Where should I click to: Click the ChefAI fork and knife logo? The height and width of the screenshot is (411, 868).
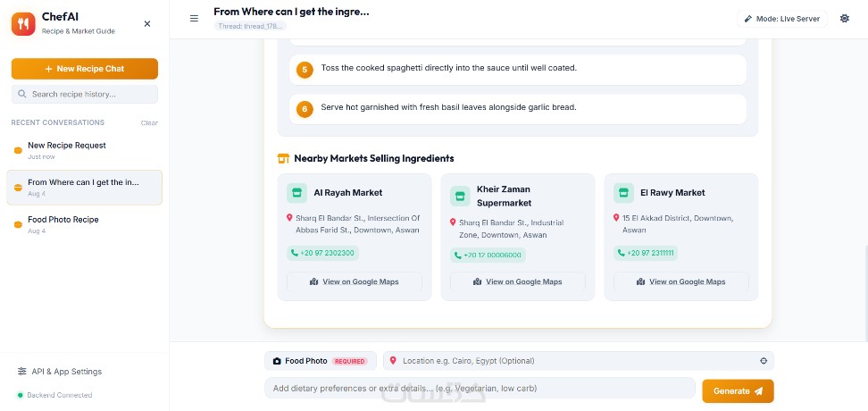[x=23, y=24]
